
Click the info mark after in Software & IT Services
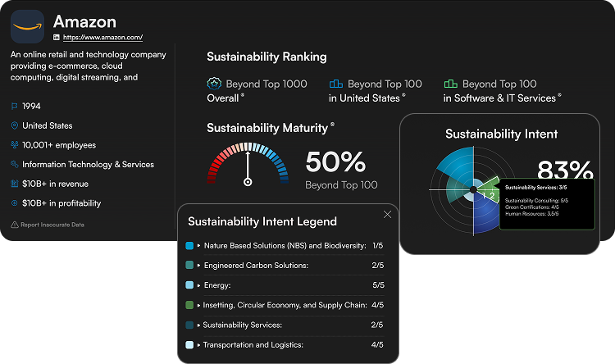[559, 95]
